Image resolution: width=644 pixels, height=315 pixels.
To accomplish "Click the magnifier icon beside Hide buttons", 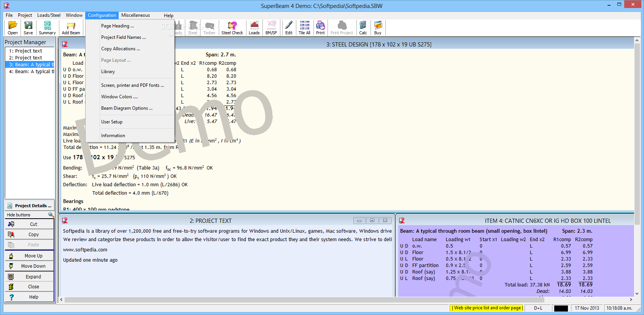I will 51,215.
